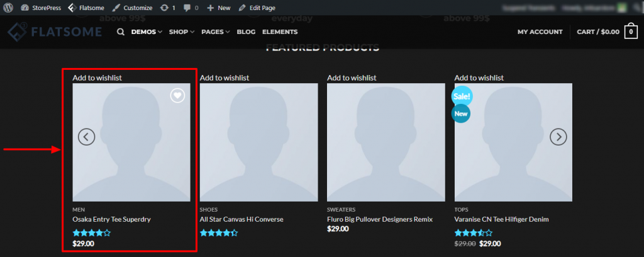This screenshot has width=644, height=257.
Task: Open All Star Canvas Hi product image
Action: click(258, 142)
